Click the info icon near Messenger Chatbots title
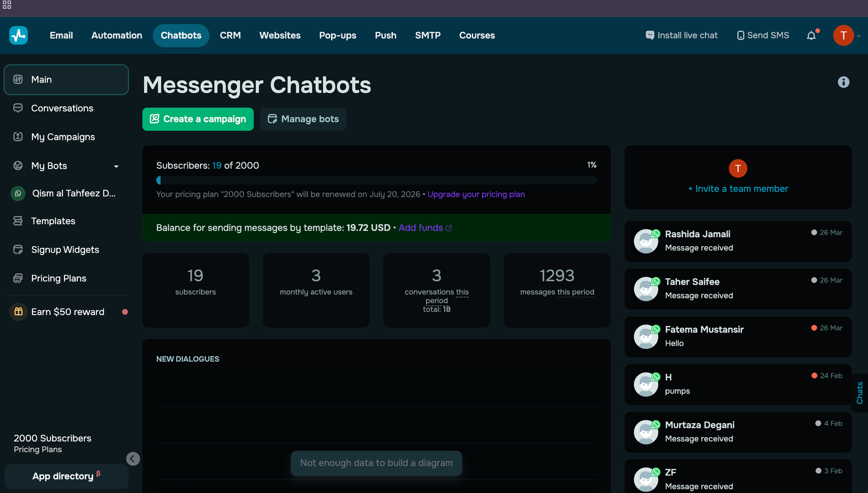 coord(844,82)
